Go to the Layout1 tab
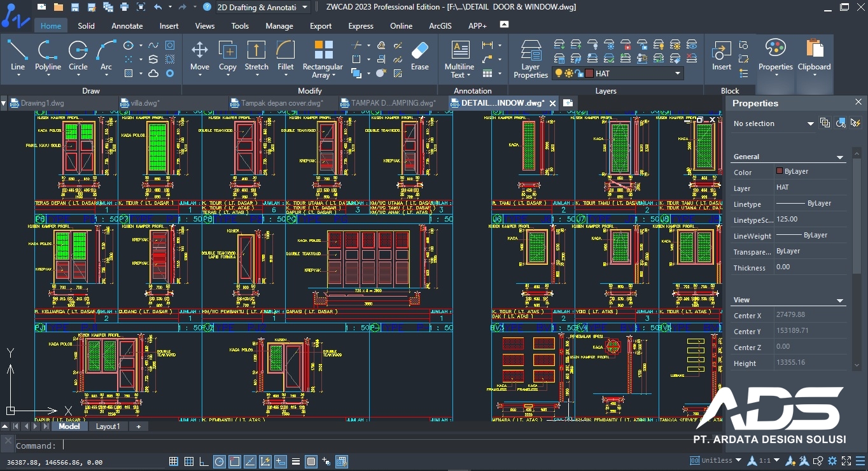The height and width of the screenshot is (471, 868). click(x=108, y=426)
